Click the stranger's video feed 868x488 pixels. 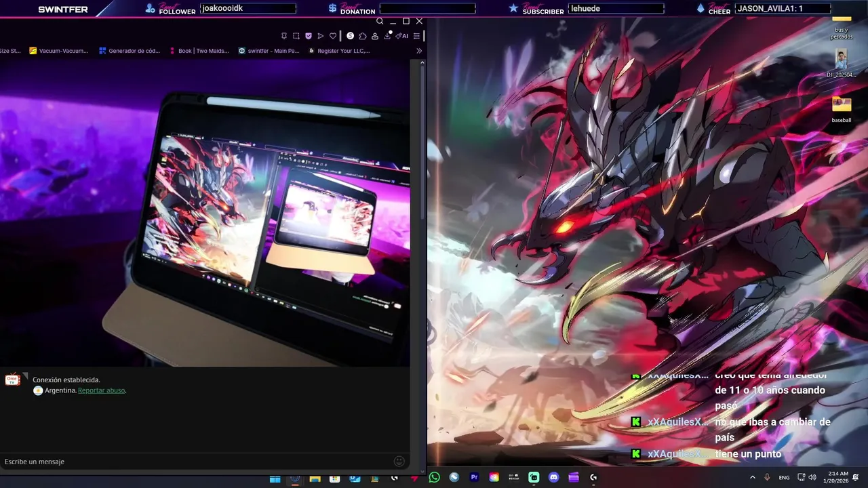click(x=205, y=213)
